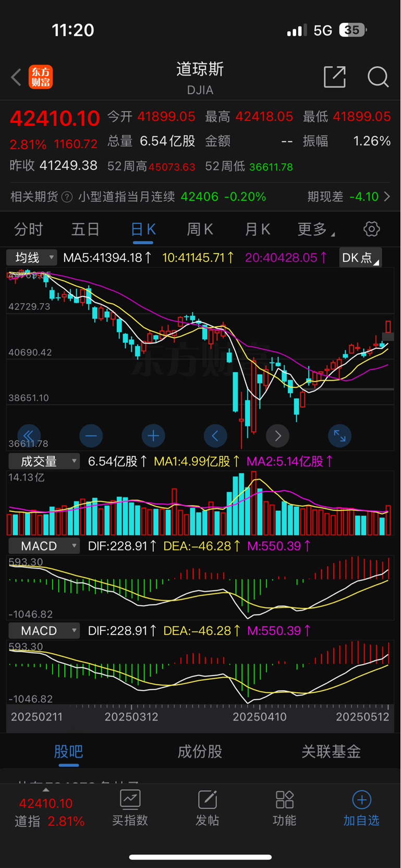Image resolution: width=401 pixels, height=868 pixels.
Task: Tap the 最高 42418.05 value
Action: click(x=264, y=116)
